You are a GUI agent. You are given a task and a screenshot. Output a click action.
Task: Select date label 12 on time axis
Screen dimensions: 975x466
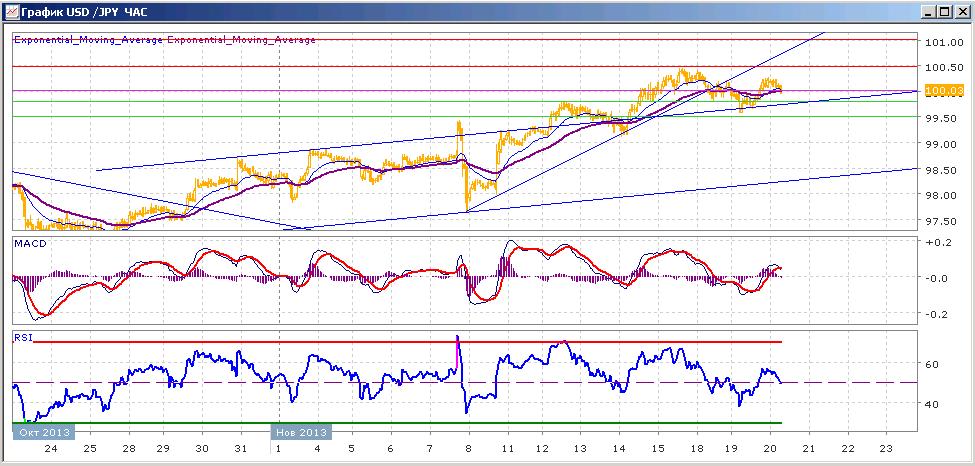[542, 449]
